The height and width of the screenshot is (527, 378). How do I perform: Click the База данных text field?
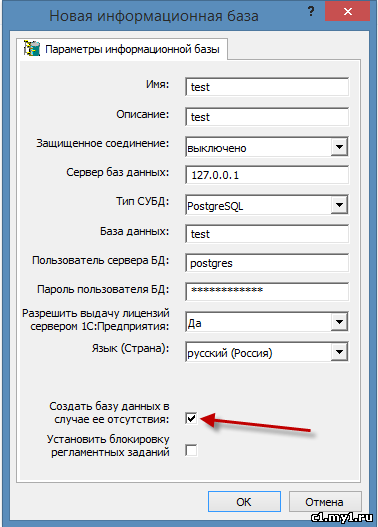point(267,234)
